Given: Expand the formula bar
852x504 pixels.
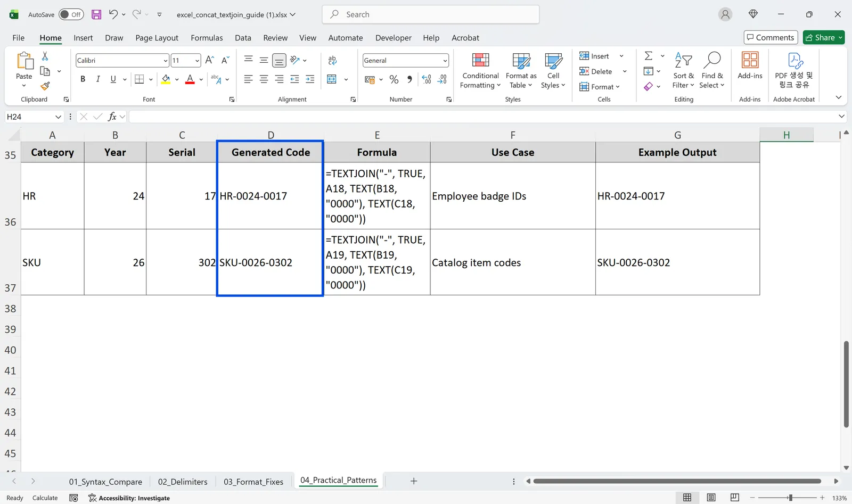Looking at the screenshot, I should 841,116.
